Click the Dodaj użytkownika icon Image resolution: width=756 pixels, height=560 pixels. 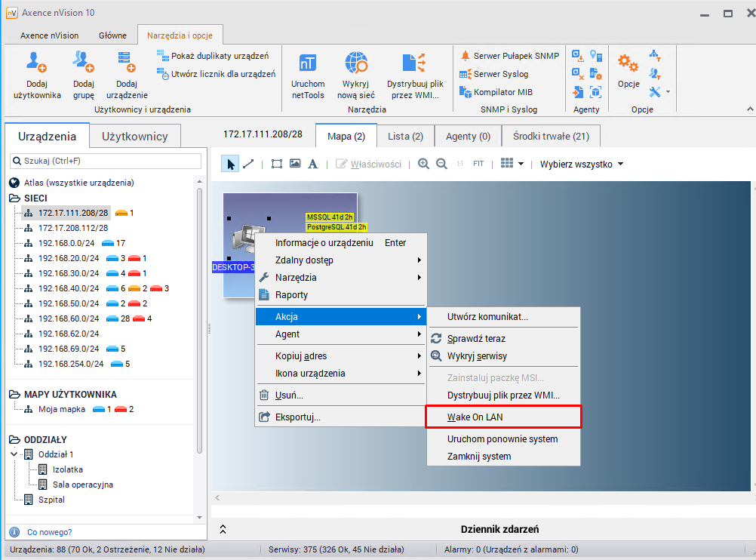(x=36, y=62)
